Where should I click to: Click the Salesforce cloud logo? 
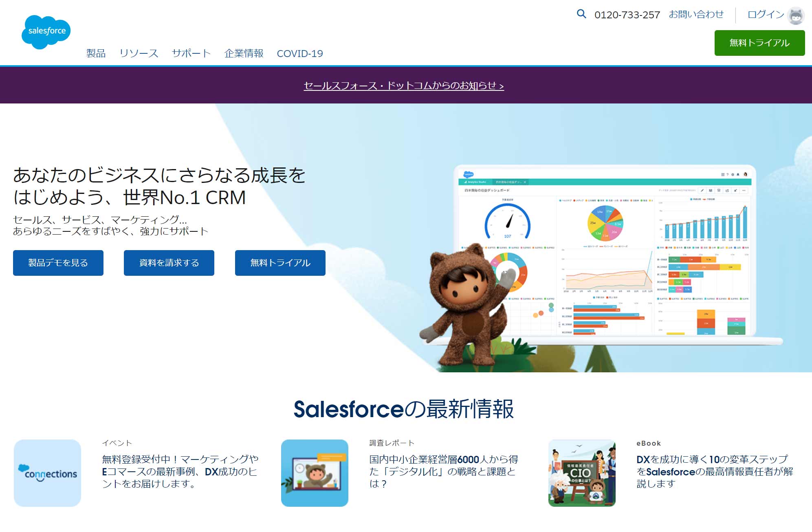click(x=46, y=32)
